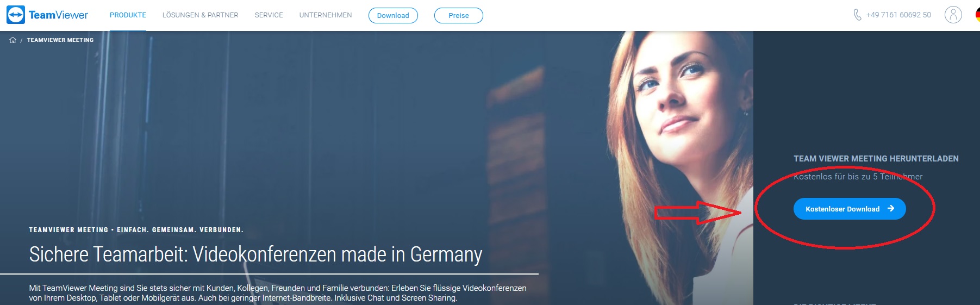Click the Download button in header
Image resolution: width=980 pixels, height=305 pixels.
coord(393,15)
